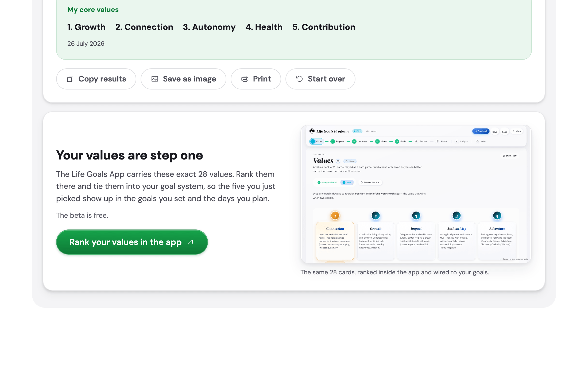
Task: Click the "3. Autonomy" value text
Action: pyautogui.click(x=209, y=27)
